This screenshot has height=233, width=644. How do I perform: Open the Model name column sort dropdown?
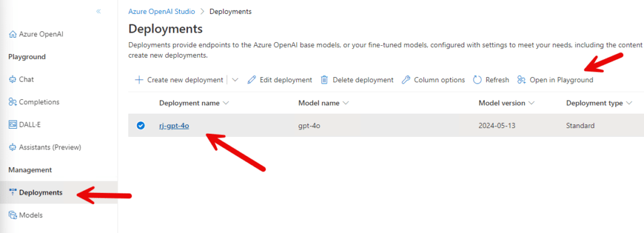[x=345, y=104]
